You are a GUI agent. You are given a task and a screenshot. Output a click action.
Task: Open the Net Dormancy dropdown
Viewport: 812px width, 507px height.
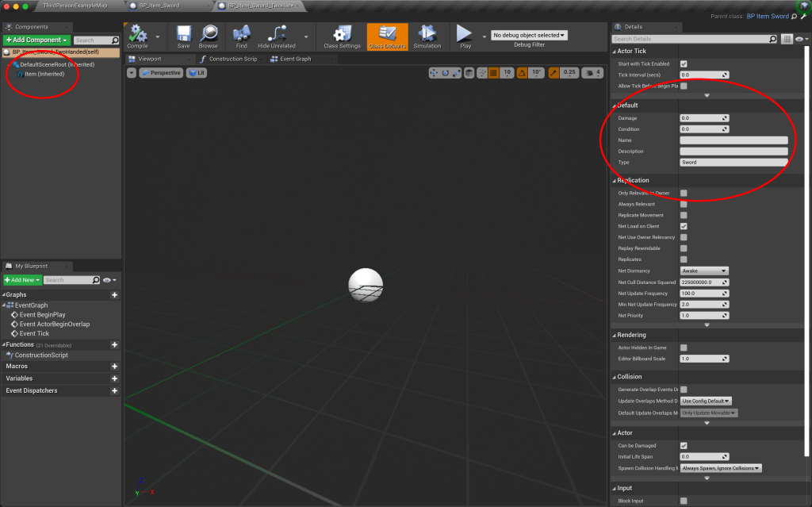(704, 271)
